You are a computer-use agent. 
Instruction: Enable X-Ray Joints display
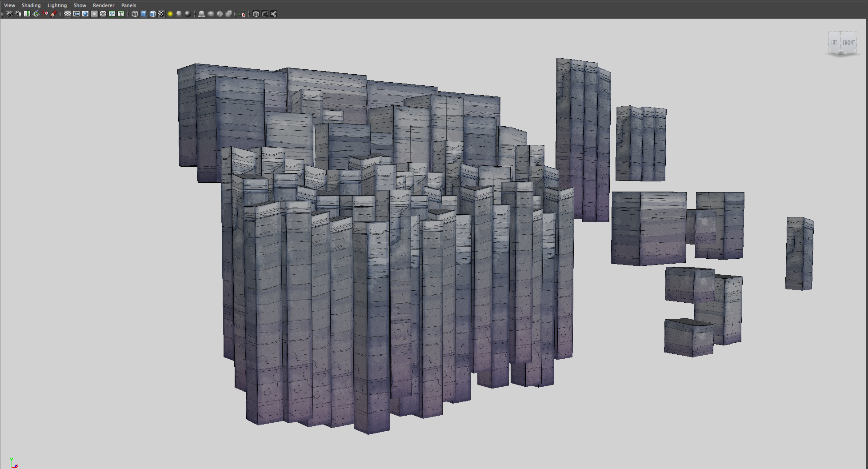pyautogui.click(x=274, y=14)
